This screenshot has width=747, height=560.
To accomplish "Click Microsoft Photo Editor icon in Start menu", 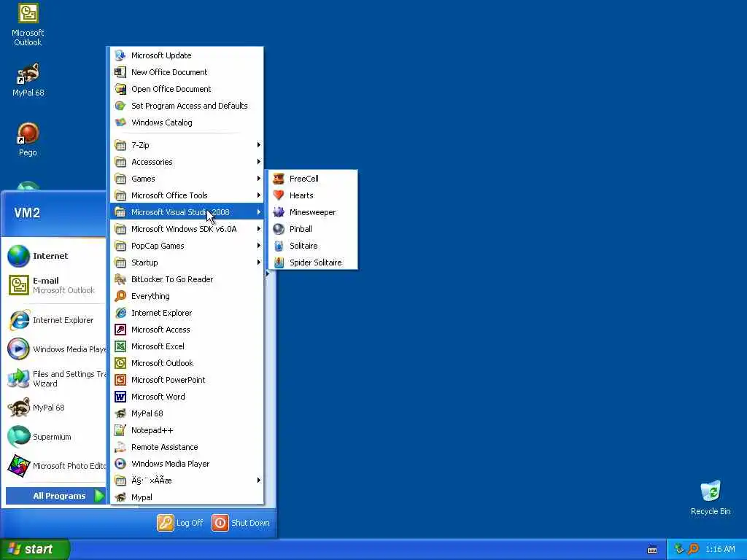I will click(18, 466).
